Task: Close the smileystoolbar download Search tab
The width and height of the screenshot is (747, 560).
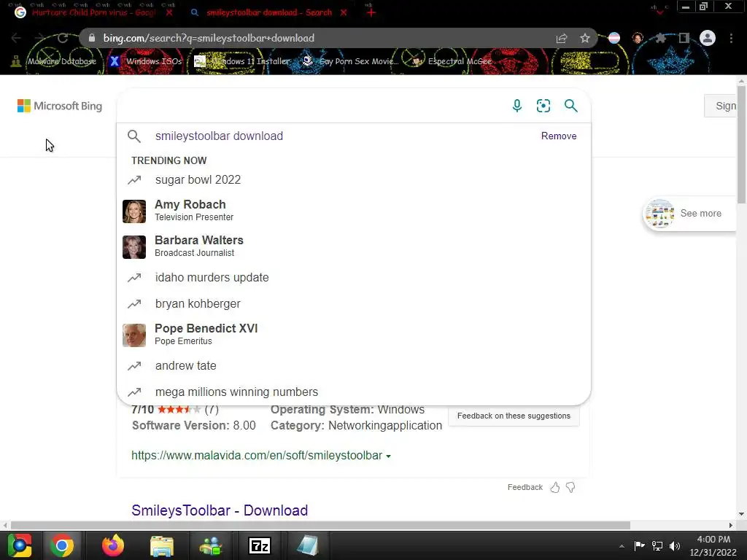Action: click(x=344, y=12)
